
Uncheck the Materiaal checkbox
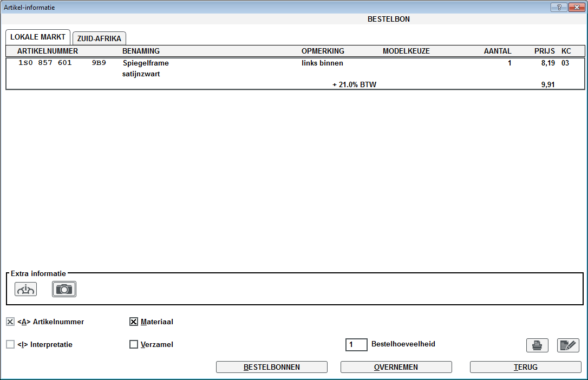click(x=134, y=322)
